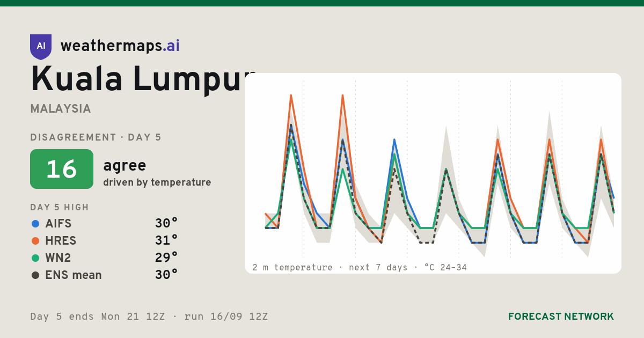
Task: Select the green WN2 legend dot
Action: pyautogui.click(x=35, y=258)
